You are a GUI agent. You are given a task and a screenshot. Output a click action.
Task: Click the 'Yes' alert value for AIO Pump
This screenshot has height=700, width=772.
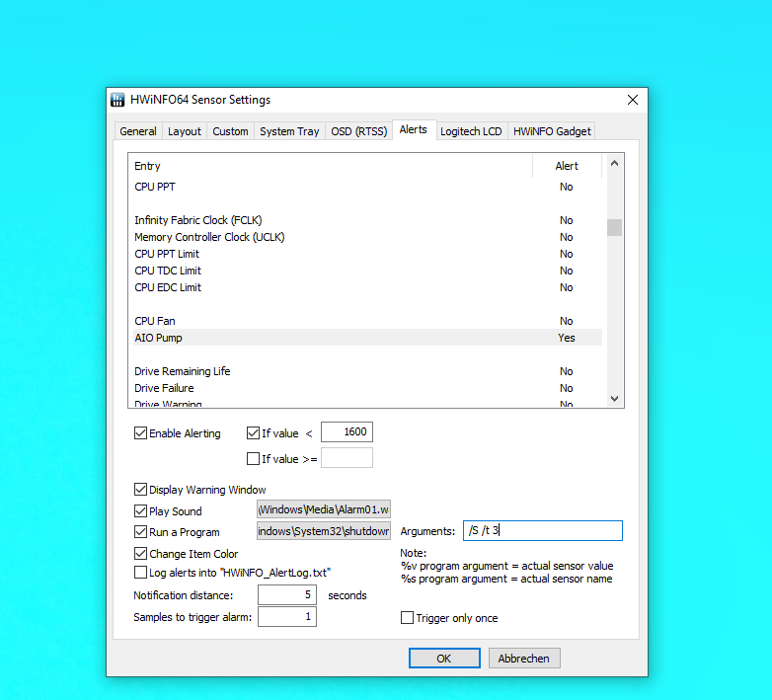(567, 338)
